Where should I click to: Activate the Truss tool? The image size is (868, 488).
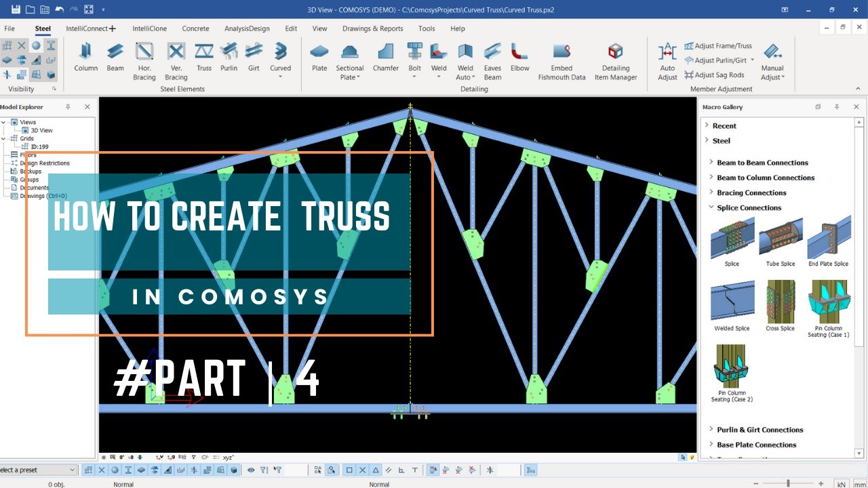204,57
